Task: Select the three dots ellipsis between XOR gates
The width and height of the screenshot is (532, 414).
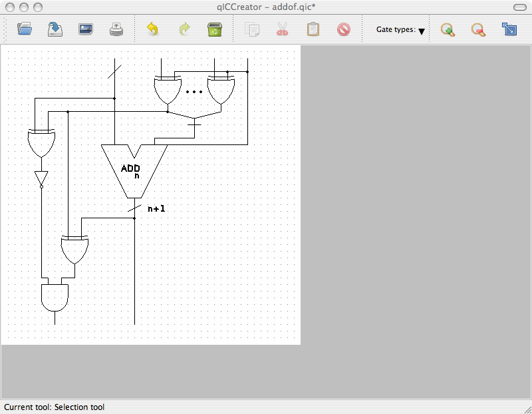Action: [x=194, y=92]
